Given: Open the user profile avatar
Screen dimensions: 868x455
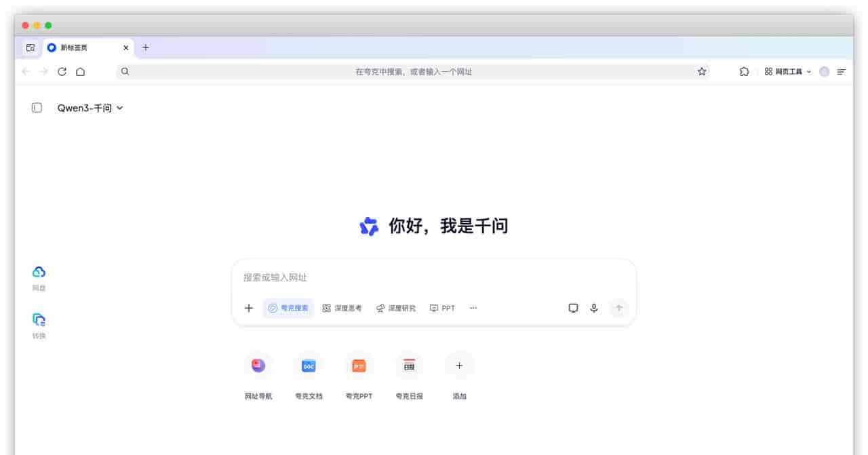Looking at the screenshot, I should point(824,71).
